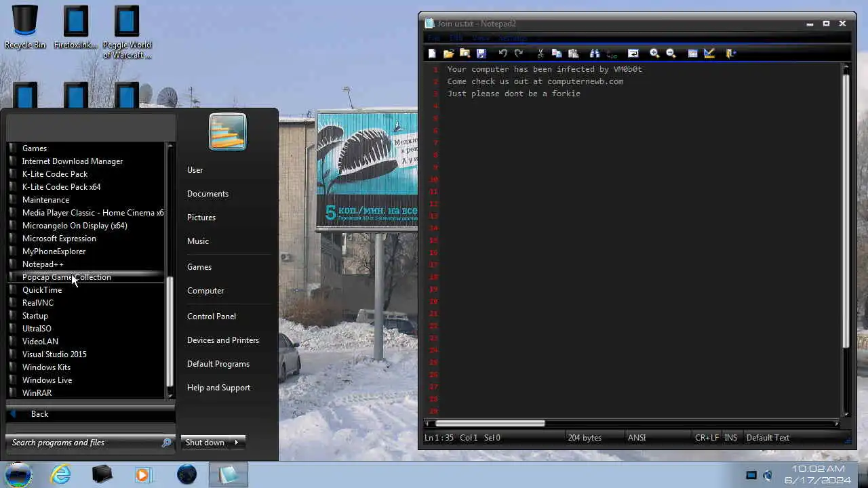
Task: Save the file using the floppy disk icon
Action: pyautogui.click(x=481, y=53)
